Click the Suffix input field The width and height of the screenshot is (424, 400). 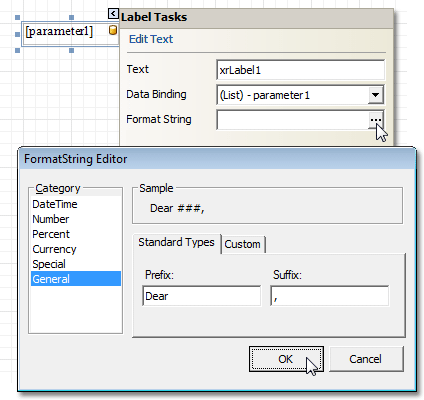329,296
